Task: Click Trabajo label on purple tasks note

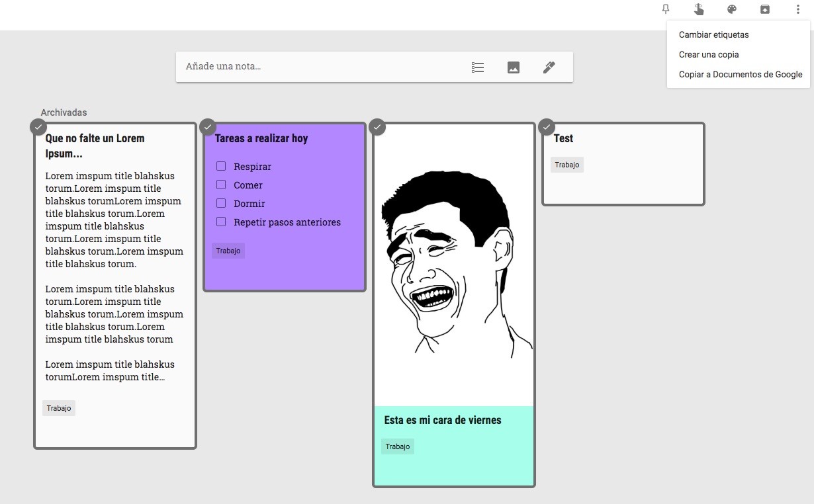Action: [228, 251]
